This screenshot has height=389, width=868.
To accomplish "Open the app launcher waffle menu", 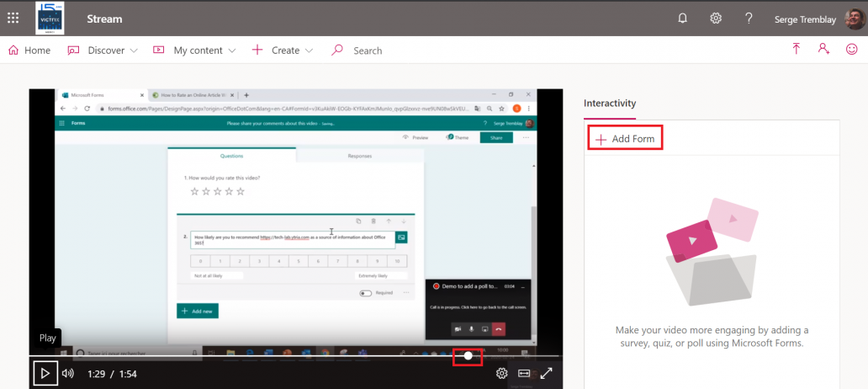I will pos(13,19).
